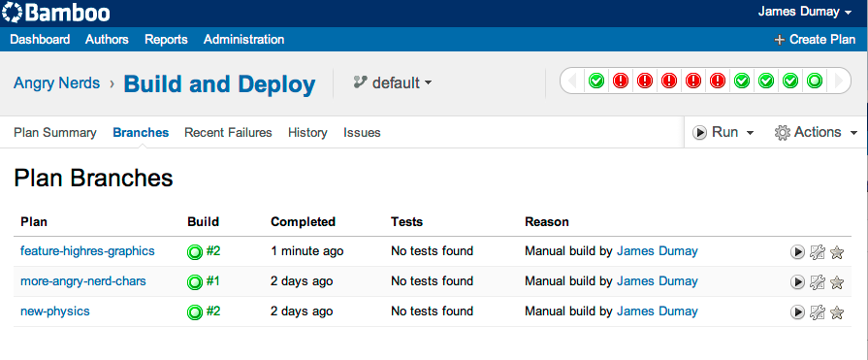Image resolution: width=868 pixels, height=360 pixels.
Task: Toggle the star for new-physics branch
Action: point(837,312)
